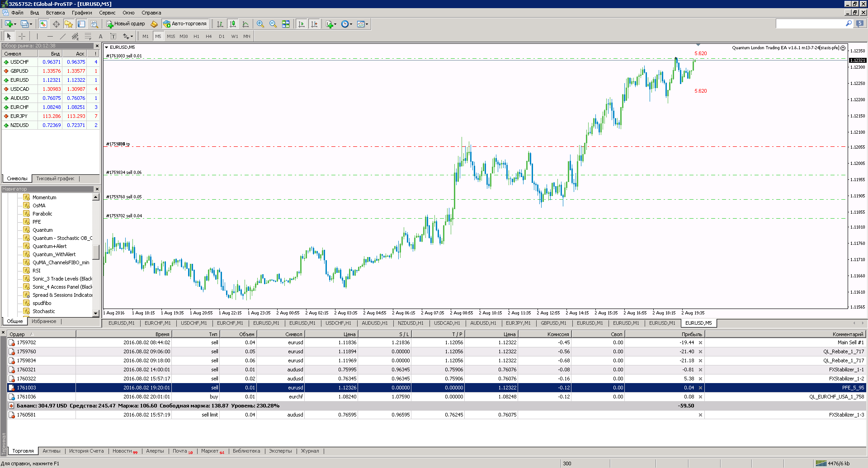Zoom out on the chart
The image size is (868, 468).
273,24
